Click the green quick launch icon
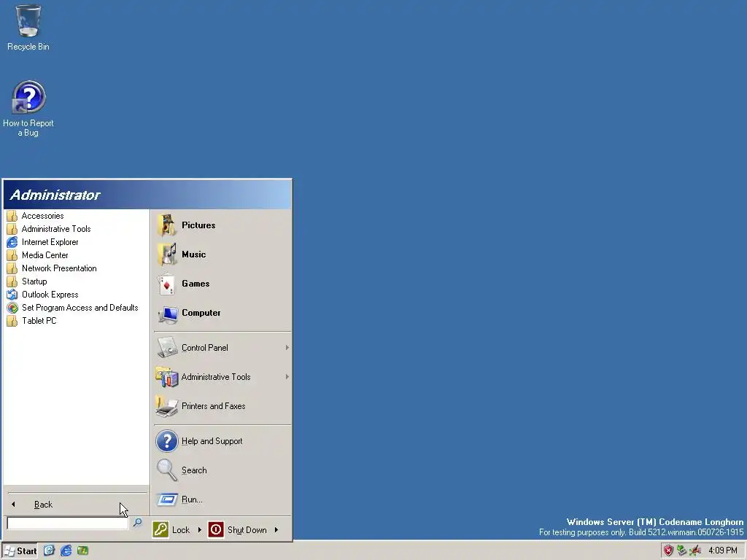Image resolution: width=747 pixels, height=560 pixels. pyautogui.click(x=83, y=551)
